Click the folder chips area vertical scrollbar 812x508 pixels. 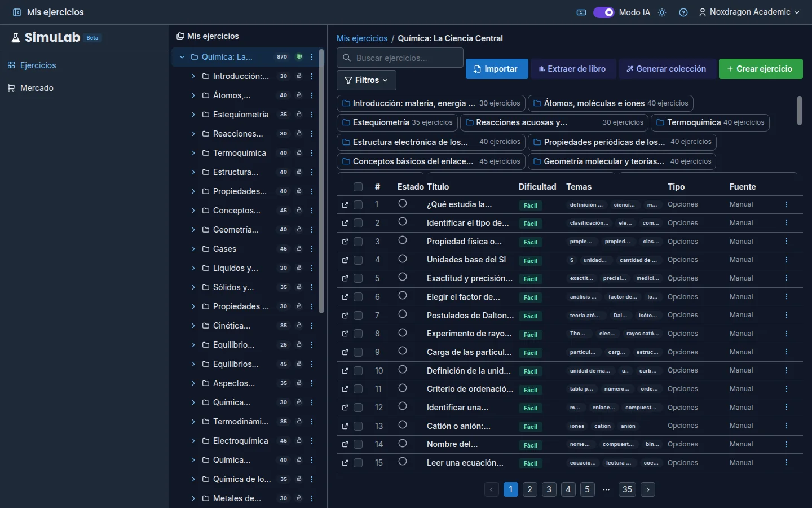tap(799, 111)
